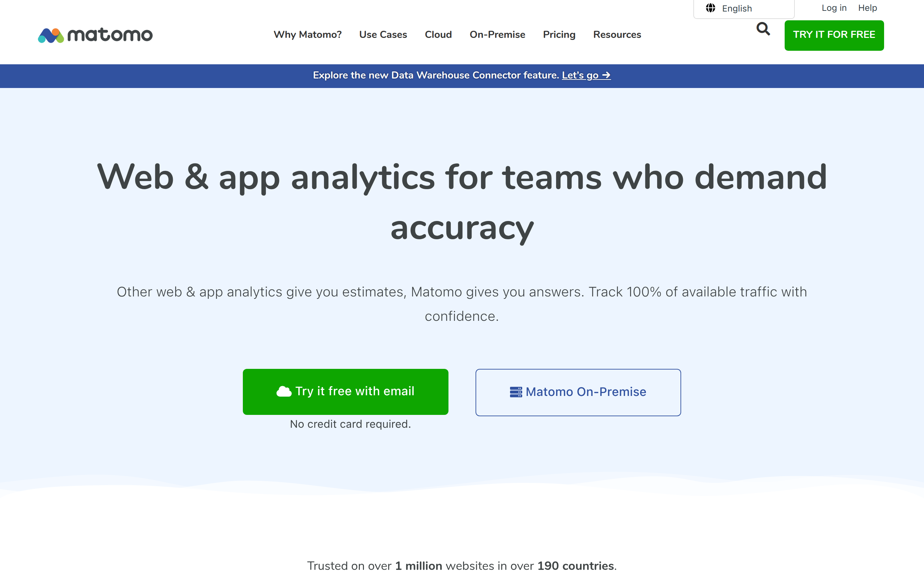This screenshot has width=924, height=578.
Task: Expand the Cloud navigation menu
Action: point(438,35)
